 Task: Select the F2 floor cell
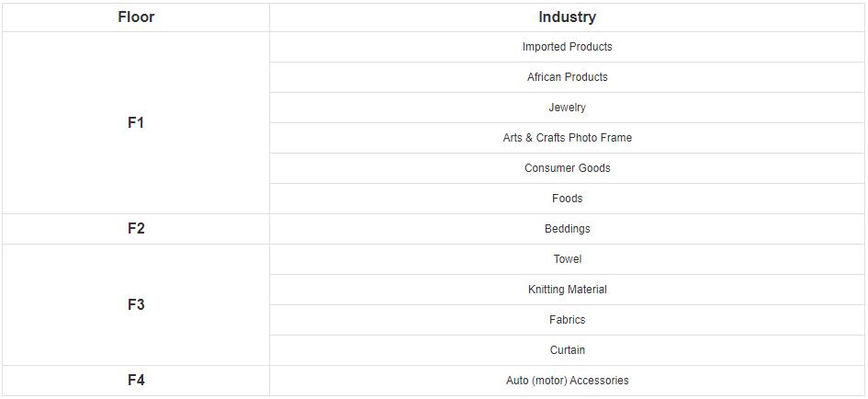coord(136,228)
